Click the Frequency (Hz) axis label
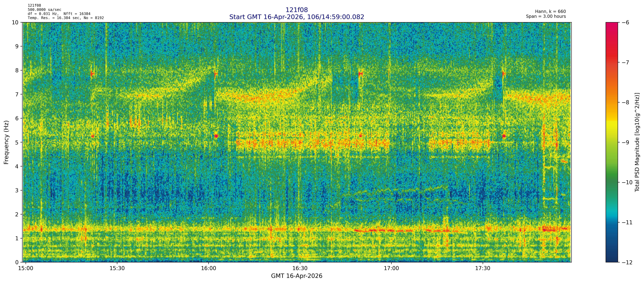The image size is (644, 283). pyautogui.click(x=6, y=142)
